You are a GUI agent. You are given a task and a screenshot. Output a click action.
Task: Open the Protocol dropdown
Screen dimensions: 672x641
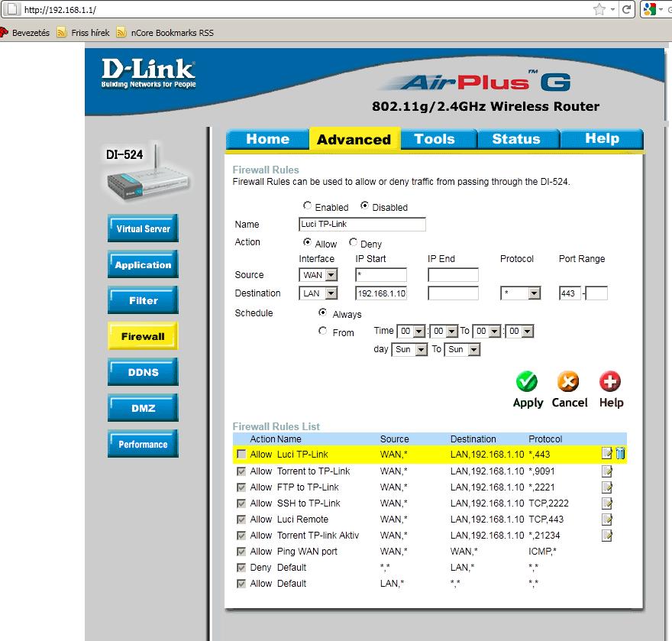[520, 293]
